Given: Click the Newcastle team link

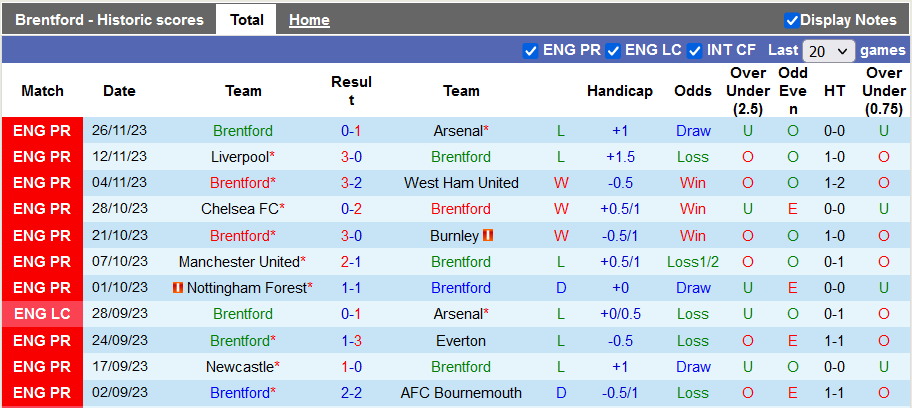Looking at the screenshot, I should (x=239, y=366).
